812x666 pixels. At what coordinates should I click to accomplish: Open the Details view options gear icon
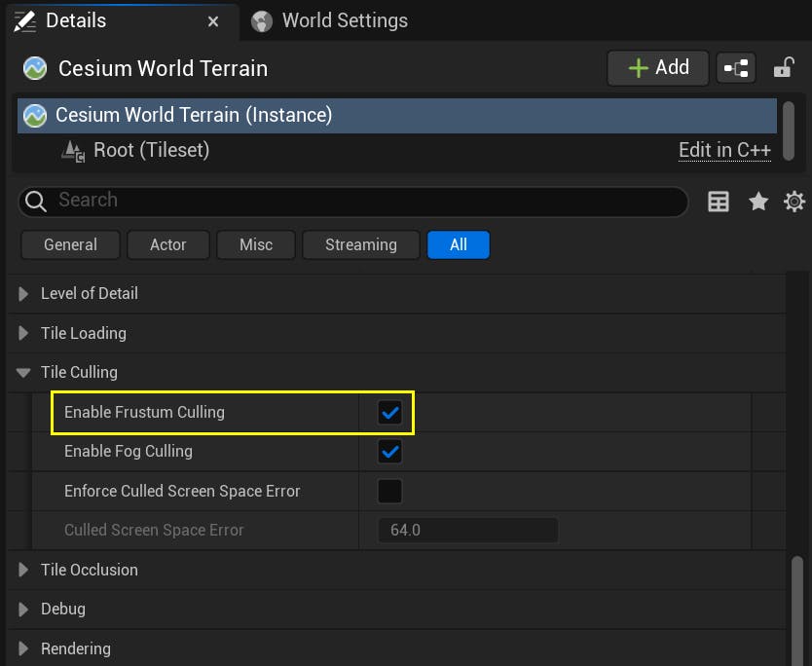[x=794, y=202]
